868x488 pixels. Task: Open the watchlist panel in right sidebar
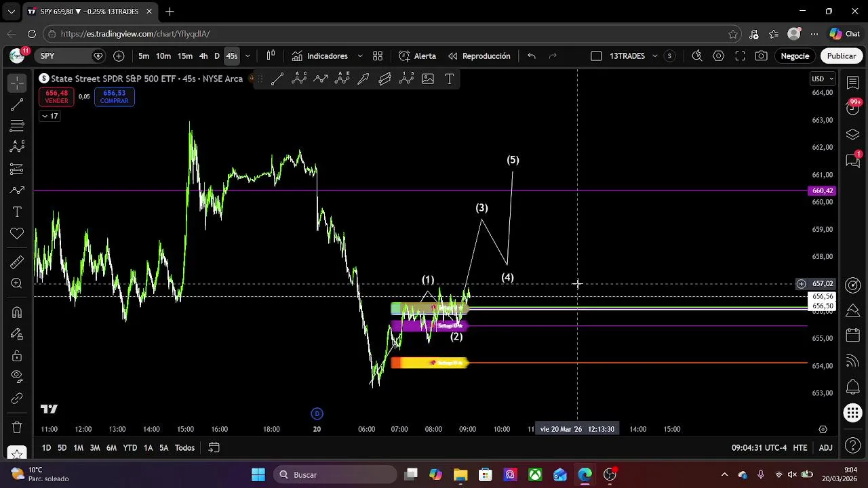tap(853, 83)
